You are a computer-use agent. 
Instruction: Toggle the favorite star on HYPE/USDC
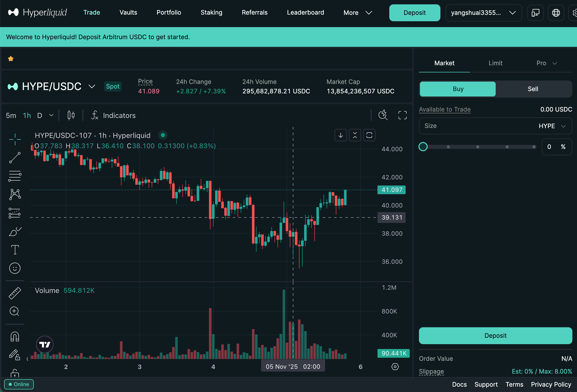pos(11,59)
